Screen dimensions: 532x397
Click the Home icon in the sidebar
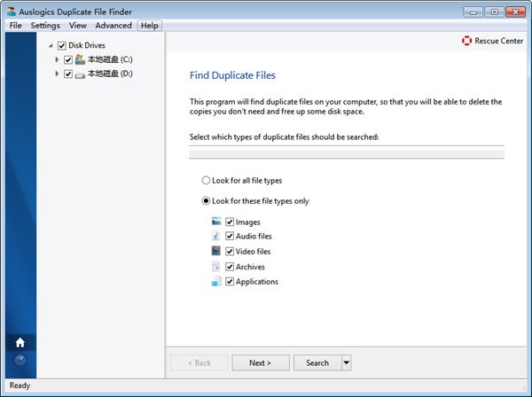coord(20,342)
